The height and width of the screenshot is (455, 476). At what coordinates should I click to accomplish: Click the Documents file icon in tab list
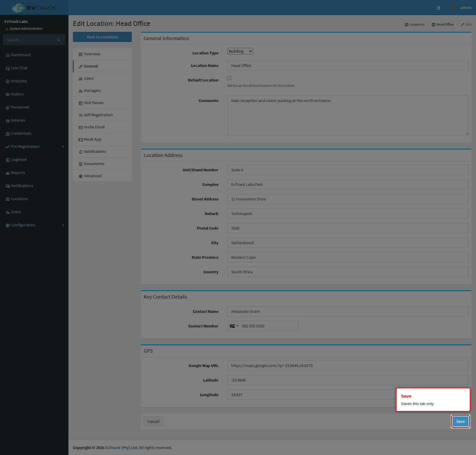[x=81, y=164]
